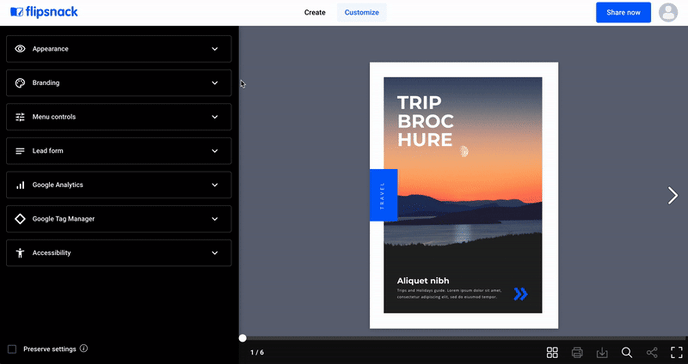This screenshot has width=688, height=364.
Task: Go to next page with right arrow
Action: pos(673,196)
